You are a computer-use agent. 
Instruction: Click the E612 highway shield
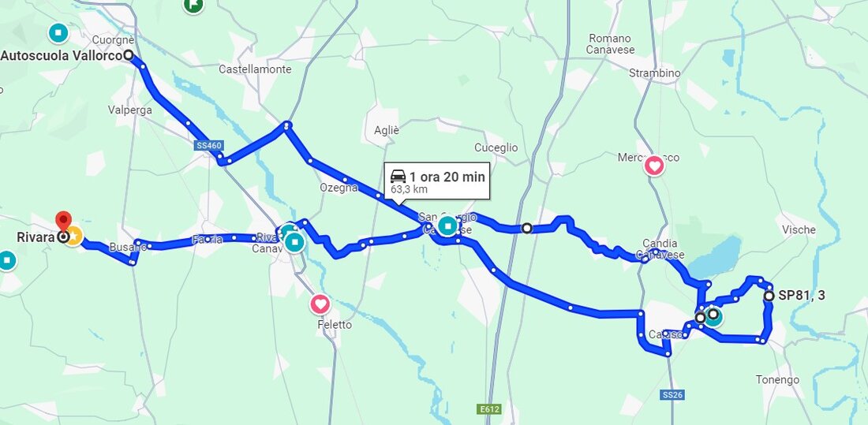point(488,409)
